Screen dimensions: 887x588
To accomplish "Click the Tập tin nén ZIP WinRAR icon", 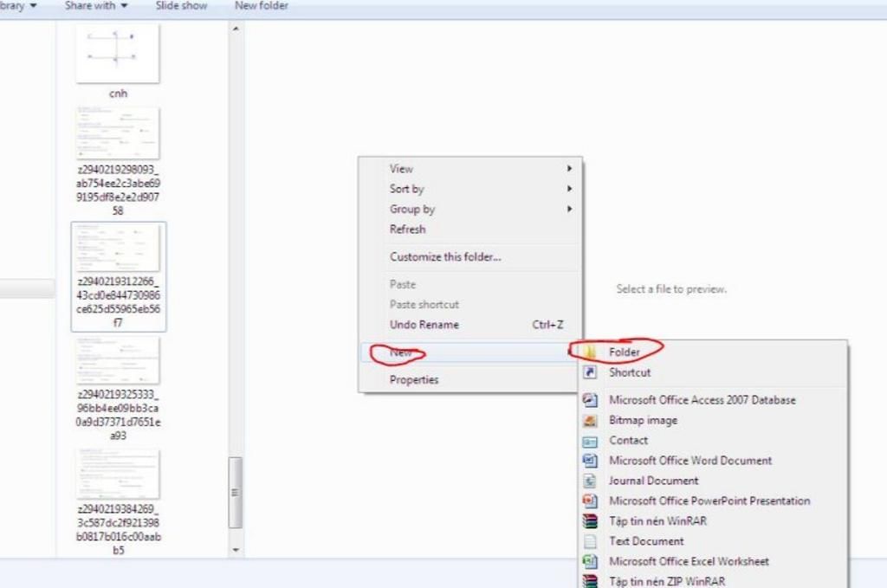I will (x=590, y=581).
